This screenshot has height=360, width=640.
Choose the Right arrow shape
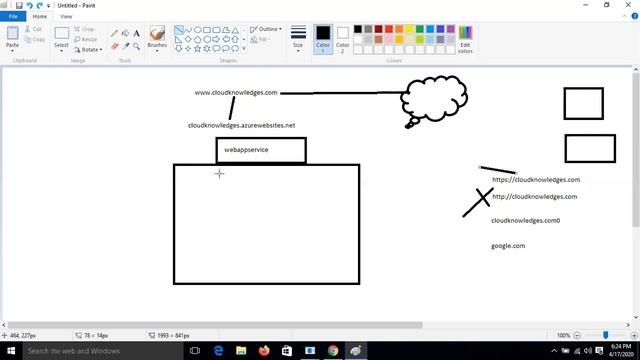(216, 39)
